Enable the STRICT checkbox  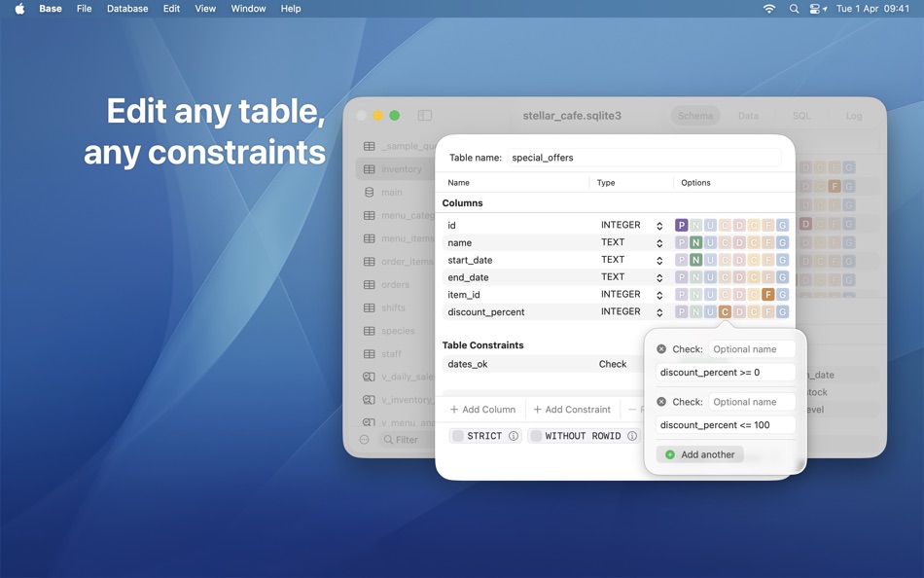pyautogui.click(x=457, y=436)
